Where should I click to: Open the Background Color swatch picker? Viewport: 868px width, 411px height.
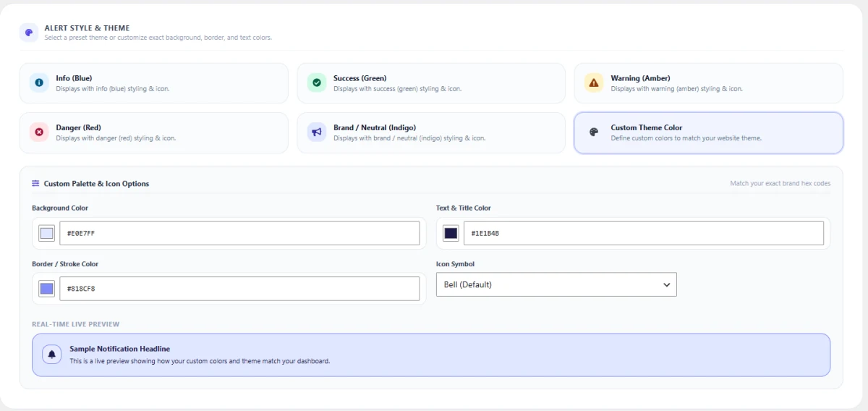coord(46,233)
